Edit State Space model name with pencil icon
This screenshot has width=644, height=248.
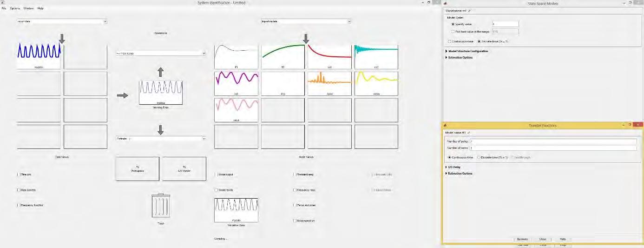(469, 10)
